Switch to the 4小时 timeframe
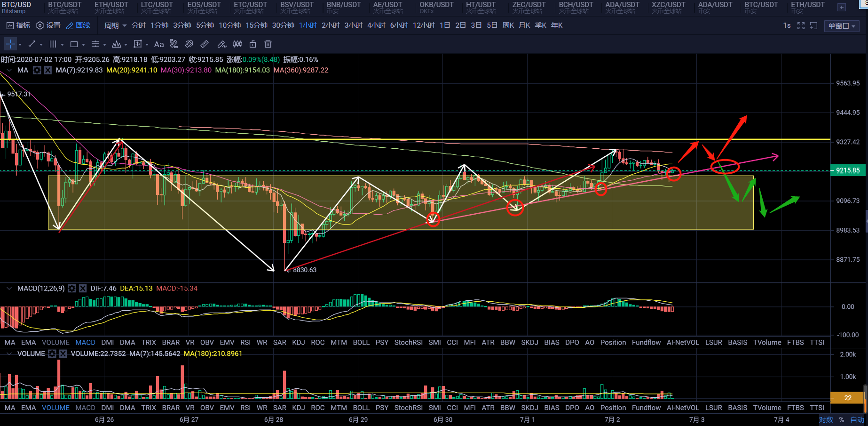 click(x=376, y=25)
